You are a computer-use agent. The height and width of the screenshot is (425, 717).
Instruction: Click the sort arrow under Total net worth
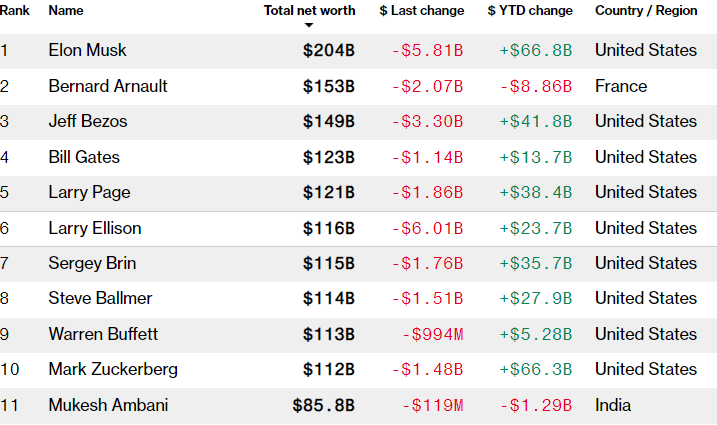[309, 24]
